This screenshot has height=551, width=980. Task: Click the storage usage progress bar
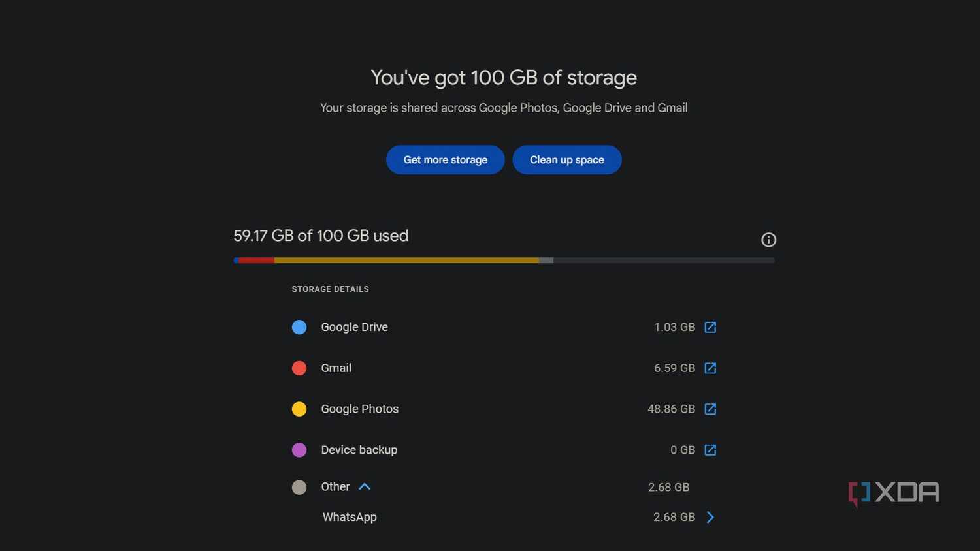tap(504, 260)
